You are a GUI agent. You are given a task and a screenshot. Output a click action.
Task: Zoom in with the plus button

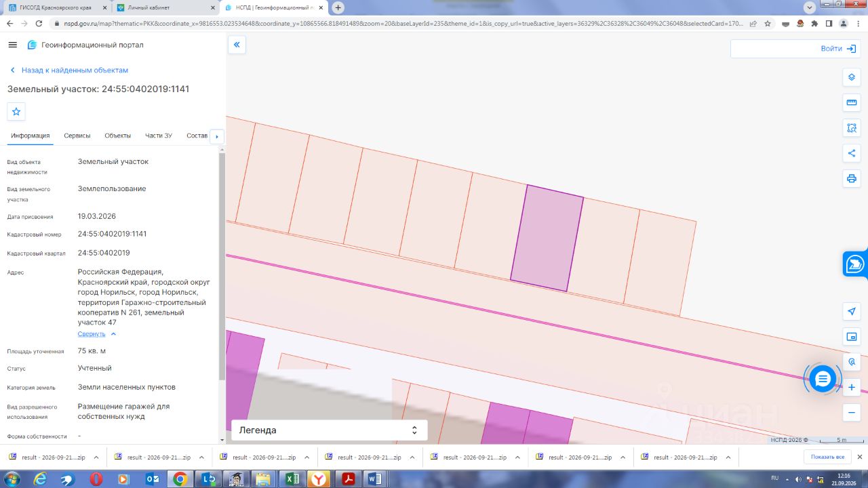coord(852,387)
